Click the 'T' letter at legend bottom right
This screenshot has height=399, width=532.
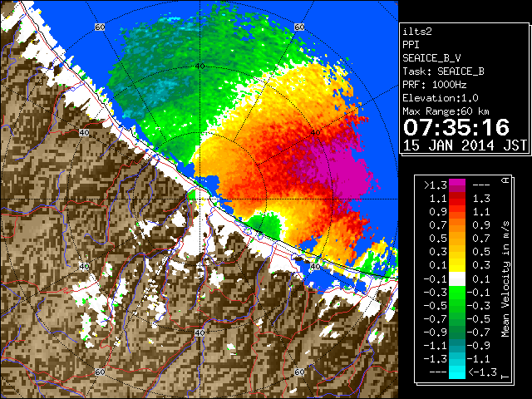(x=506, y=376)
